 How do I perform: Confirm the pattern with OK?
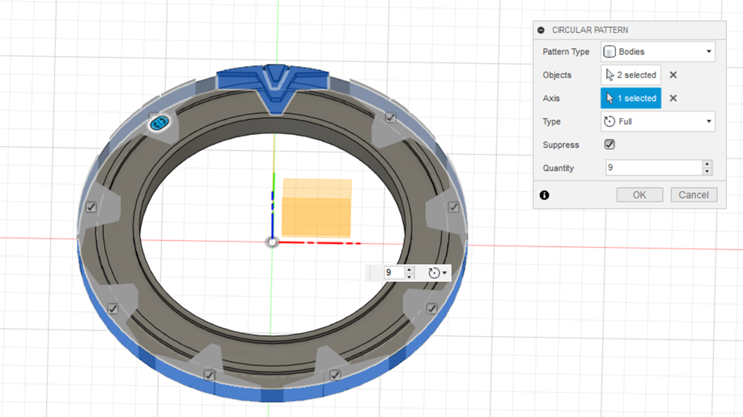639,195
